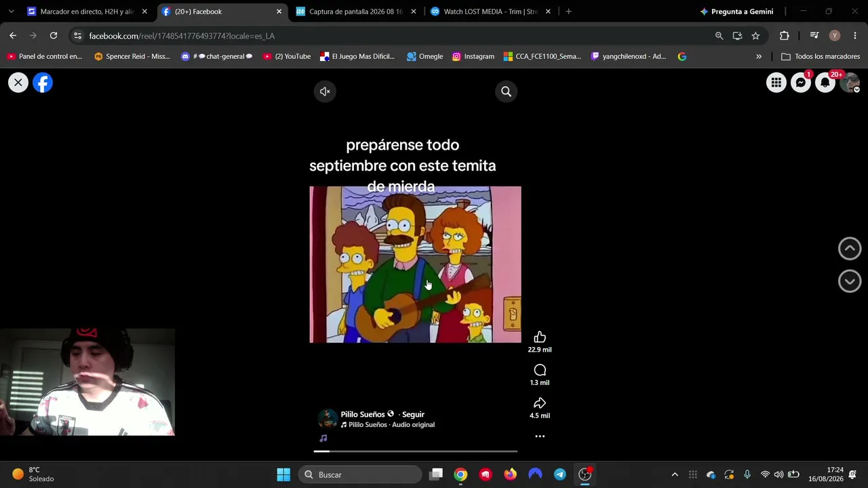The height and width of the screenshot is (488, 868).
Task: Open the reel comments icon
Action: tap(540, 370)
